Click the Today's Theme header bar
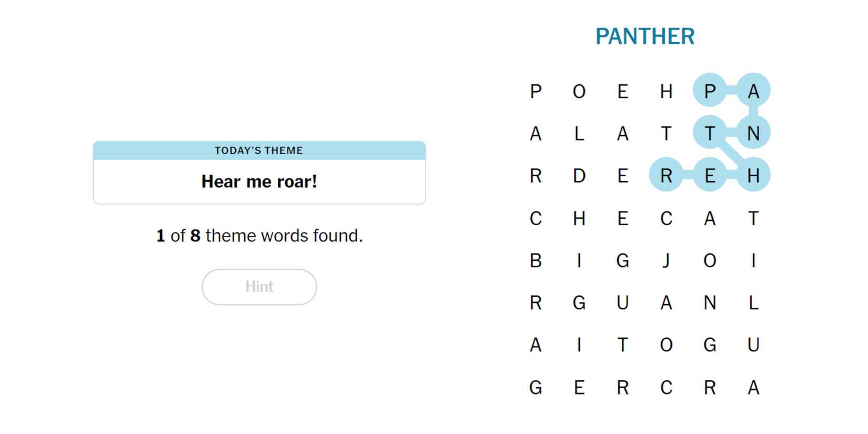 (x=259, y=150)
